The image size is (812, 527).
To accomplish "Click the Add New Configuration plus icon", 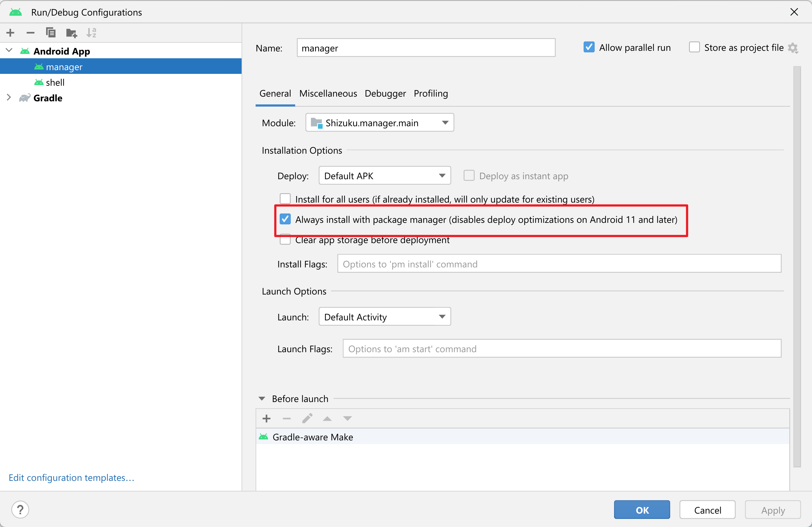I will click(10, 33).
